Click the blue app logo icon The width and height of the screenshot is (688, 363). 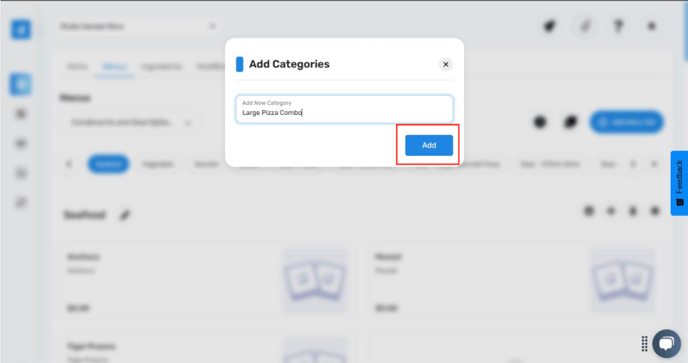21,29
